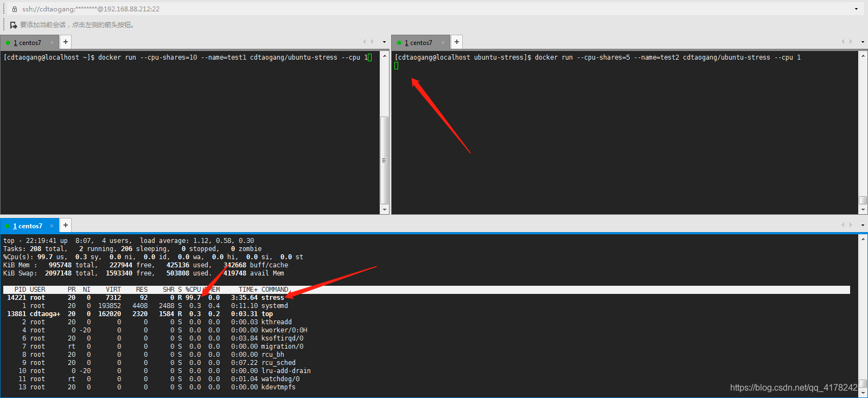Open tab list dropdown in top-left pane
This screenshot has width=868, height=398.
coord(384,42)
